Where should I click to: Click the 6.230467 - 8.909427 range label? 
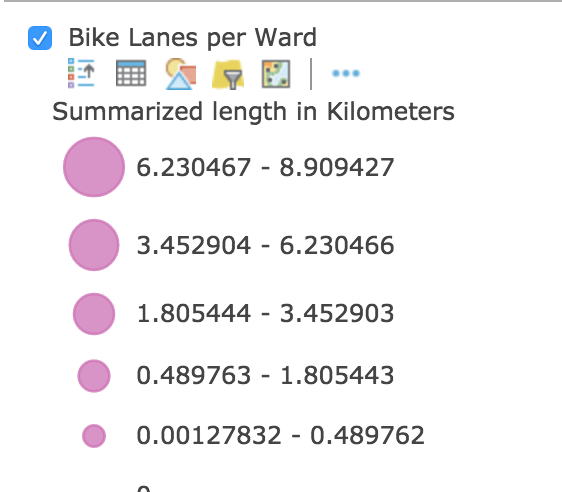[265, 167]
